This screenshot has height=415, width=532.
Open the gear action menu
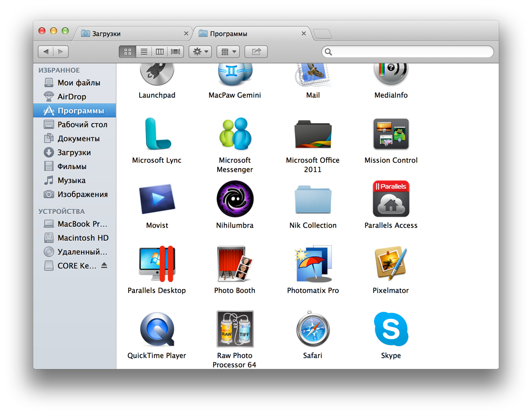pos(200,52)
